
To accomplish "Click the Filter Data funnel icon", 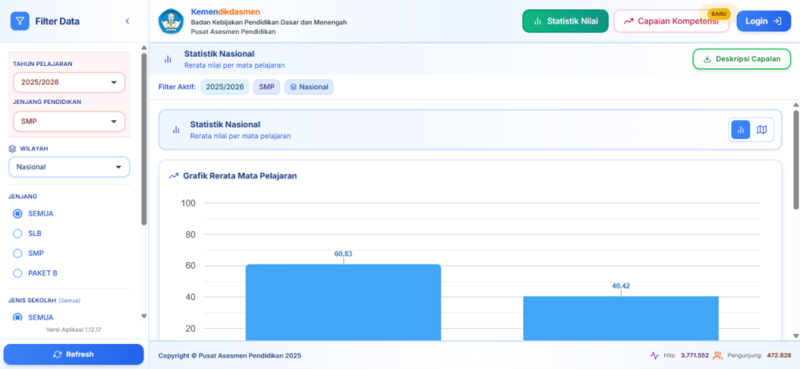I will pos(20,21).
